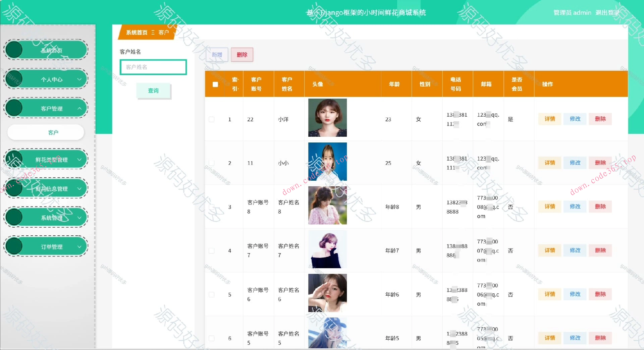Check the row checkbox for index 5
Screen dimensions: 644x350
pos(212,295)
